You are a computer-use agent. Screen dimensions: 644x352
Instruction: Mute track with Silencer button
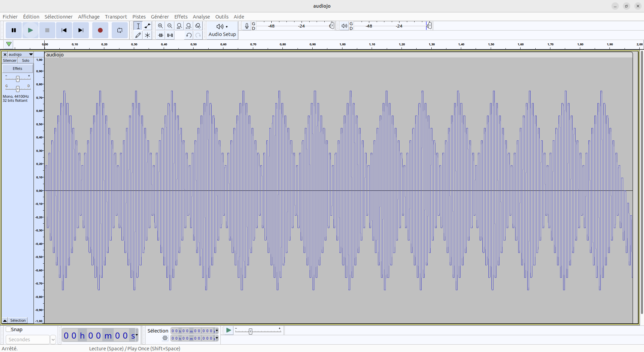[x=10, y=60]
